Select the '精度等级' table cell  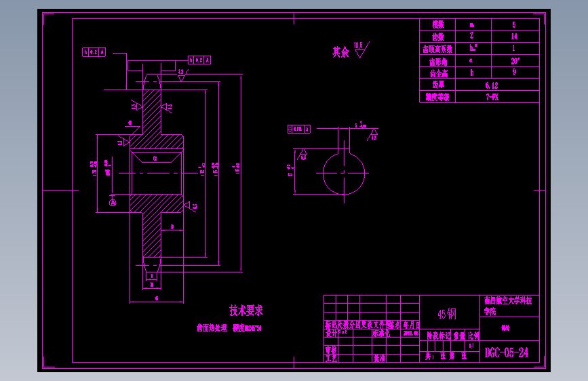(437, 97)
